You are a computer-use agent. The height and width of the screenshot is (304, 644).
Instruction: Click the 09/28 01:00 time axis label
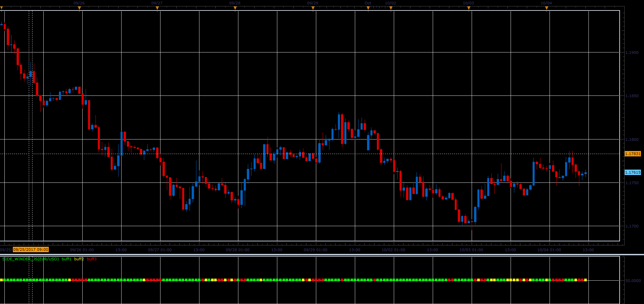(x=238, y=250)
